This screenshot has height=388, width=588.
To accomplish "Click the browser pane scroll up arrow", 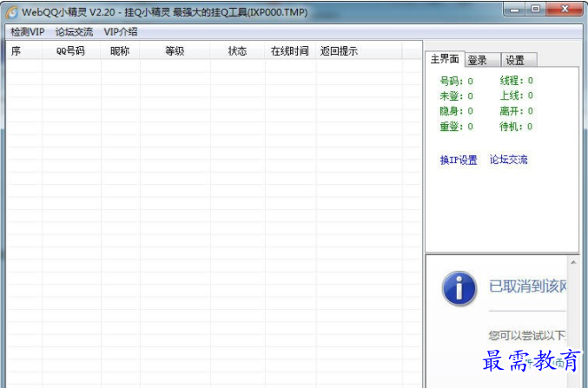I will [x=573, y=262].
